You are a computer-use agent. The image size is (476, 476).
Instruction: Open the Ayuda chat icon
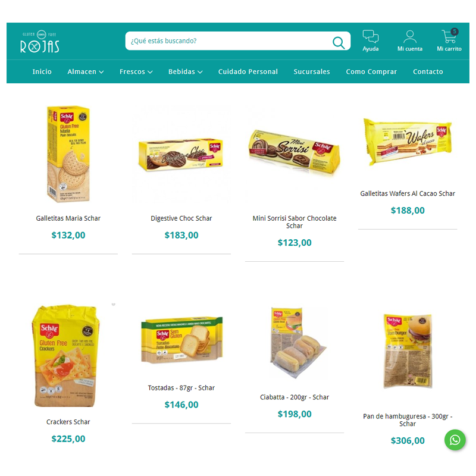point(370,36)
